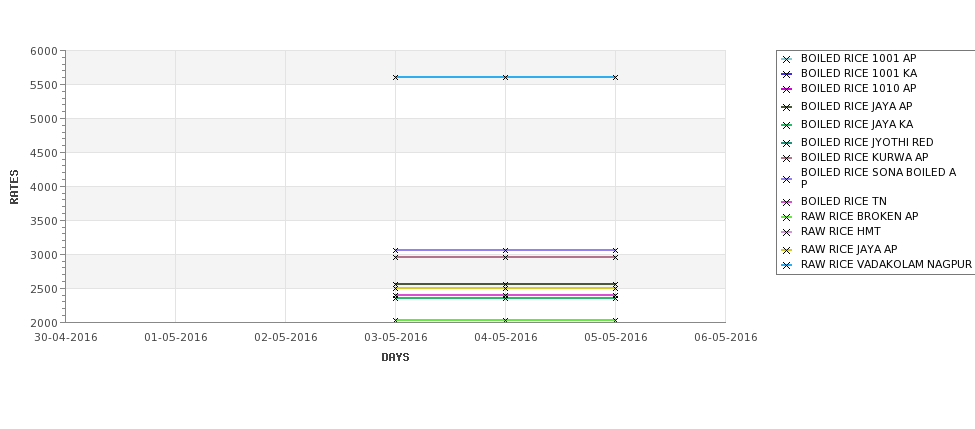Click the purple line's data point on 03-05-2016

pos(395,251)
